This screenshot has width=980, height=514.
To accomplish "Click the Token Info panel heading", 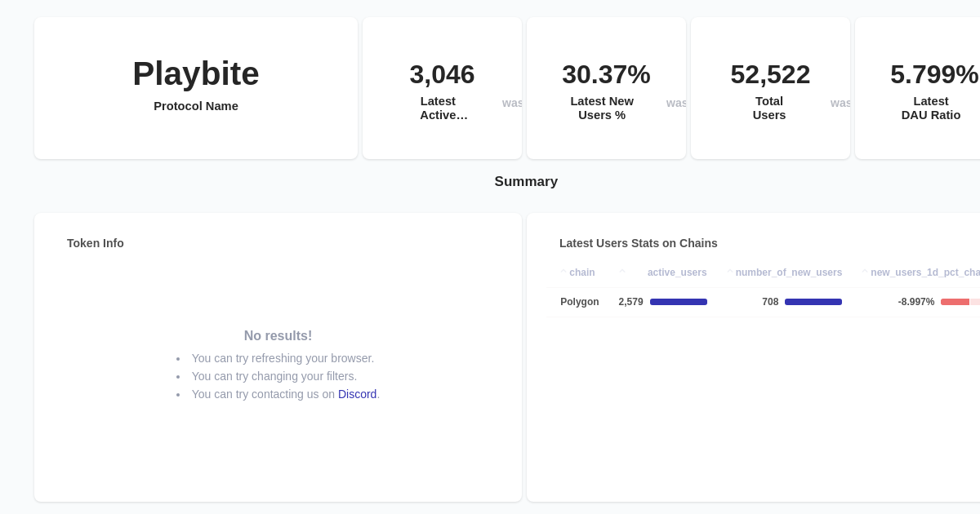I will [95, 243].
